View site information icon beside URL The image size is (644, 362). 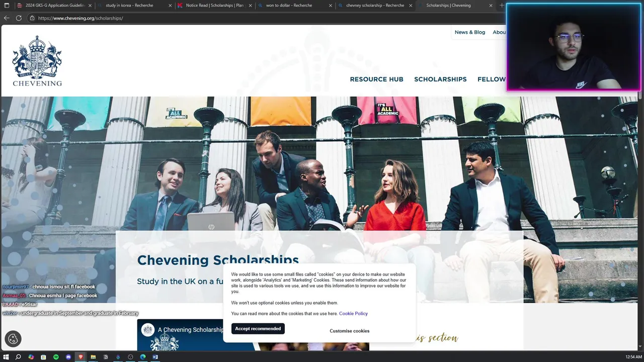tap(32, 18)
